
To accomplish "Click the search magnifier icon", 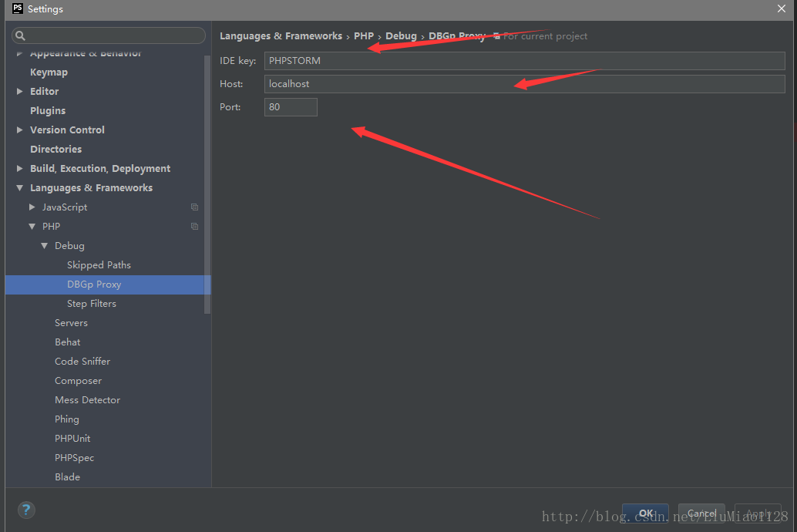I will point(20,35).
